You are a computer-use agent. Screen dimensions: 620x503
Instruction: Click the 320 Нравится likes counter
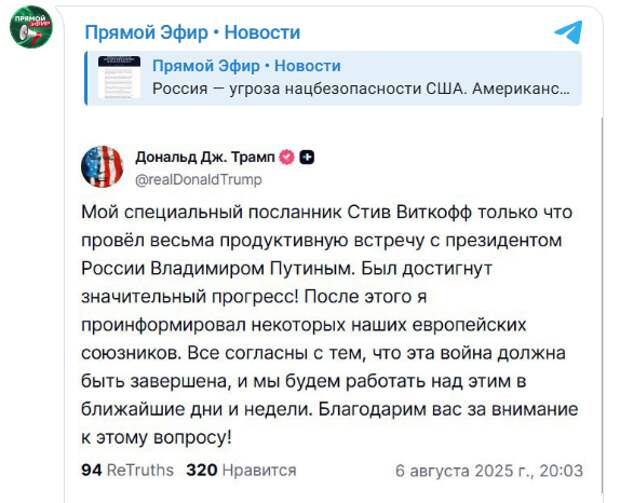240,470
